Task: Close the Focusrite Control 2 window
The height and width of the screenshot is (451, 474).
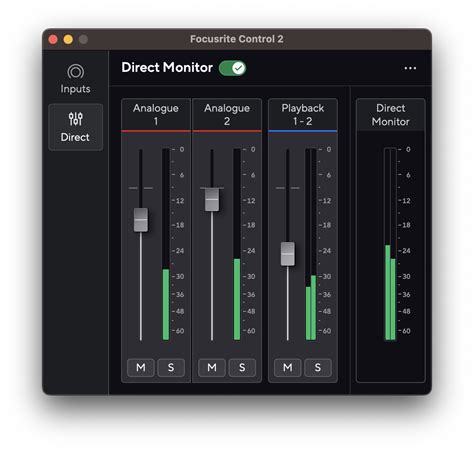Action: [x=53, y=39]
